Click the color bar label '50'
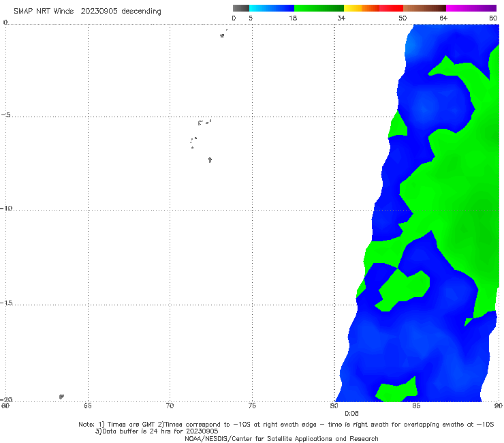The height and width of the screenshot is (443, 504). (x=403, y=18)
